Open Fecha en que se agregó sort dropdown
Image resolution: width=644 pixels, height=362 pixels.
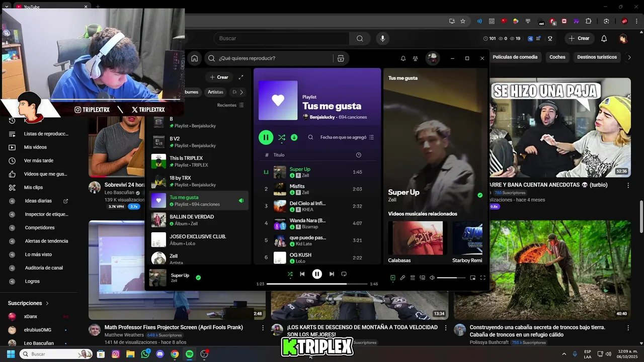(x=347, y=137)
